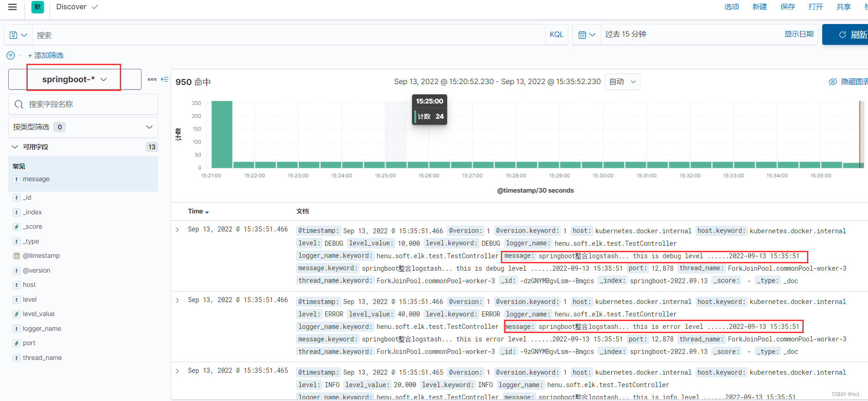
Task: Open index pattern three-dots options
Action: coord(152,79)
